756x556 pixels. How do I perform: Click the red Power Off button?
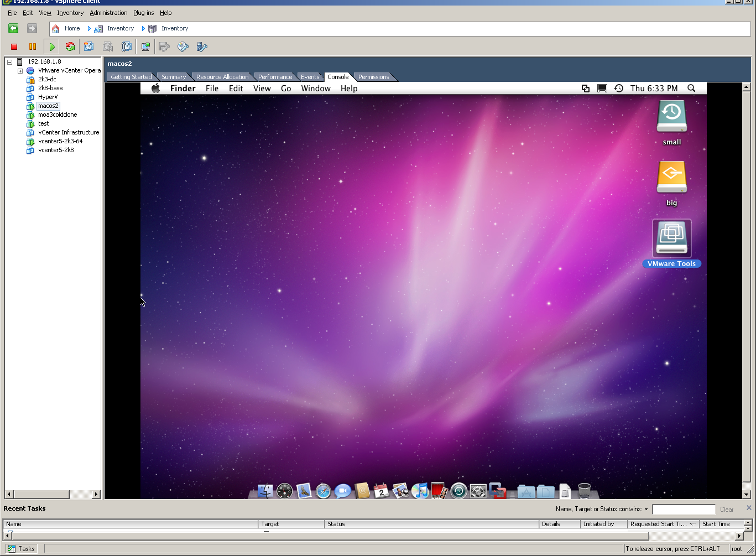click(x=14, y=47)
